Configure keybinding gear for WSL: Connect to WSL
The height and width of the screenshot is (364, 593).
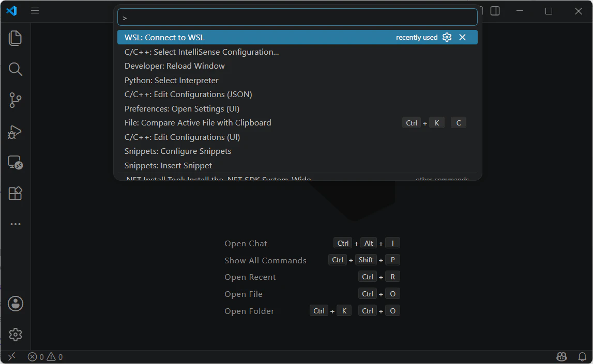pos(447,37)
